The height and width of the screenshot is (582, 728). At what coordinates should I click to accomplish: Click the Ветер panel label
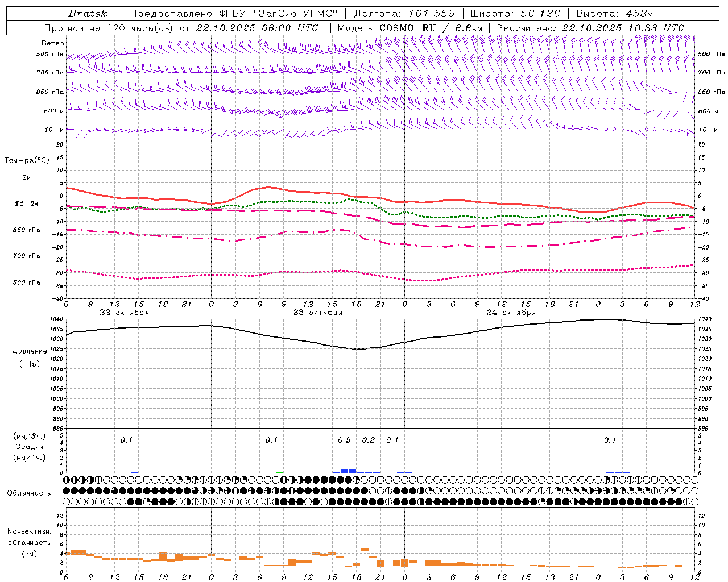tap(53, 43)
